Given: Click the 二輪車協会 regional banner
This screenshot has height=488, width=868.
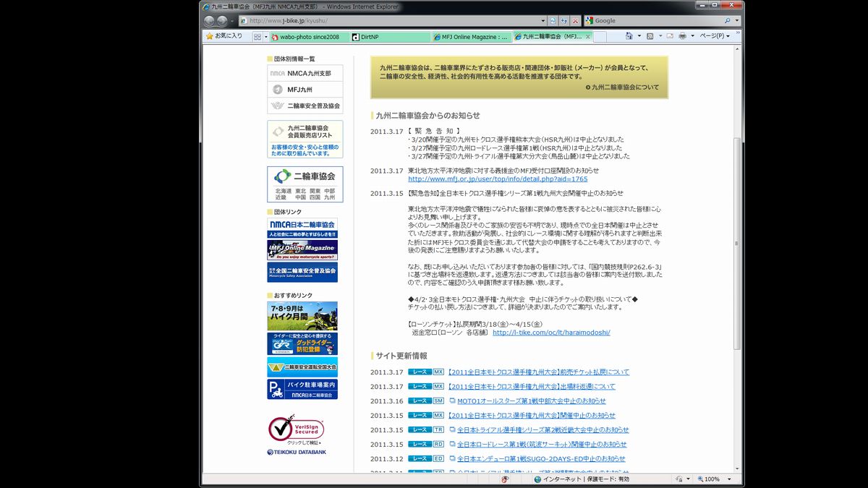Looking at the screenshot, I should [x=305, y=184].
